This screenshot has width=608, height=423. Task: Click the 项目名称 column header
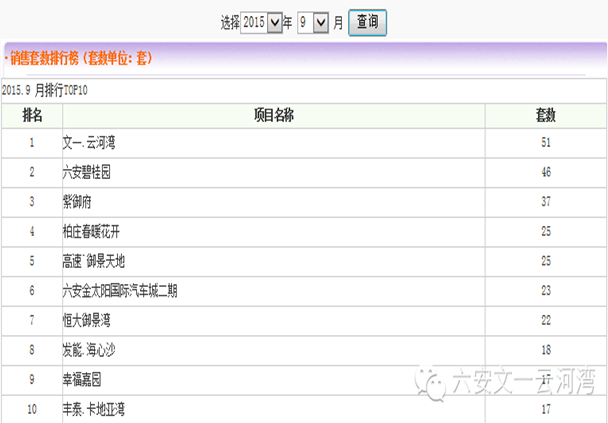point(273,116)
